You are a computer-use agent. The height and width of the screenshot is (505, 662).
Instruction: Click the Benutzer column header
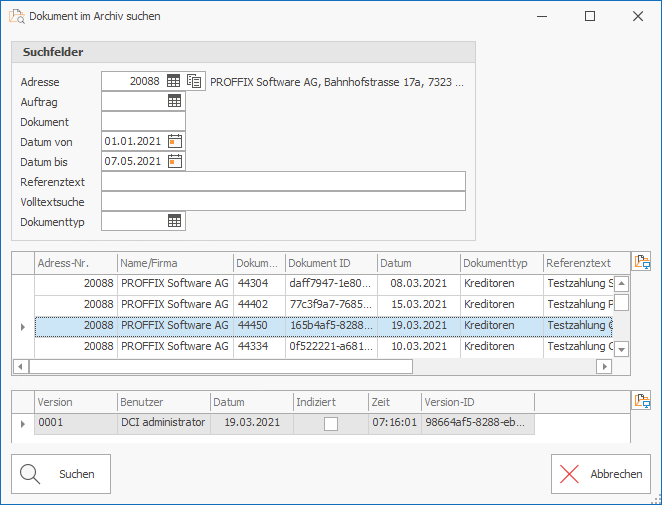point(163,402)
